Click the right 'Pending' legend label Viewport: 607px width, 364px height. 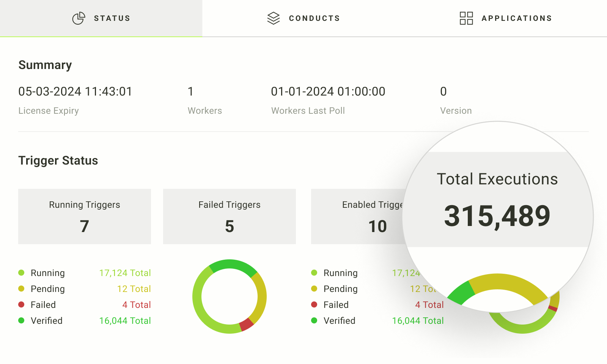click(x=341, y=289)
